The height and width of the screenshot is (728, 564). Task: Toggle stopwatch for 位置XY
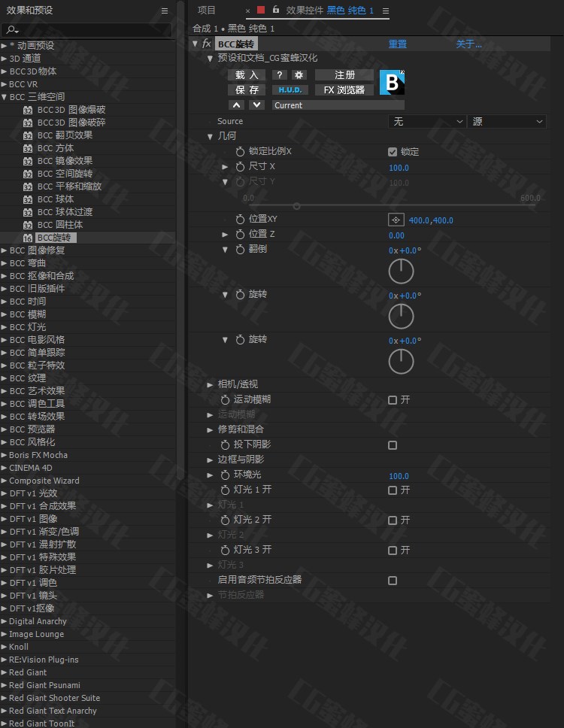[240, 219]
